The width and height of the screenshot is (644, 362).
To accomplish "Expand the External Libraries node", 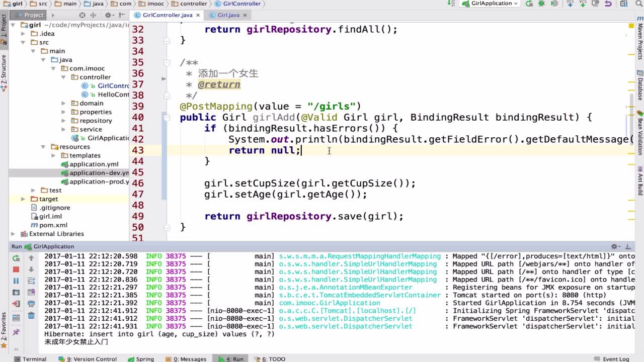I will pos(13,234).
